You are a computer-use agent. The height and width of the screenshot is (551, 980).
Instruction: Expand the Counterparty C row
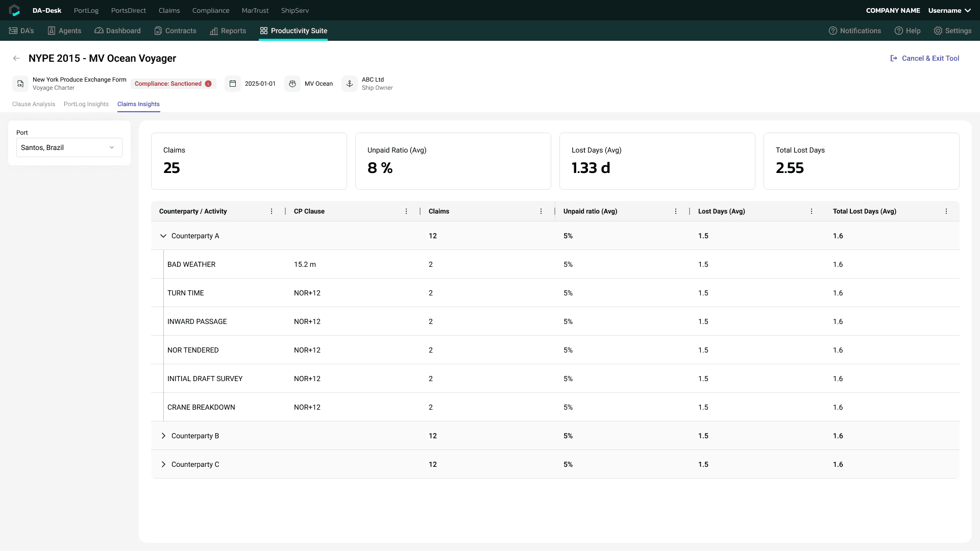point(163,464)
